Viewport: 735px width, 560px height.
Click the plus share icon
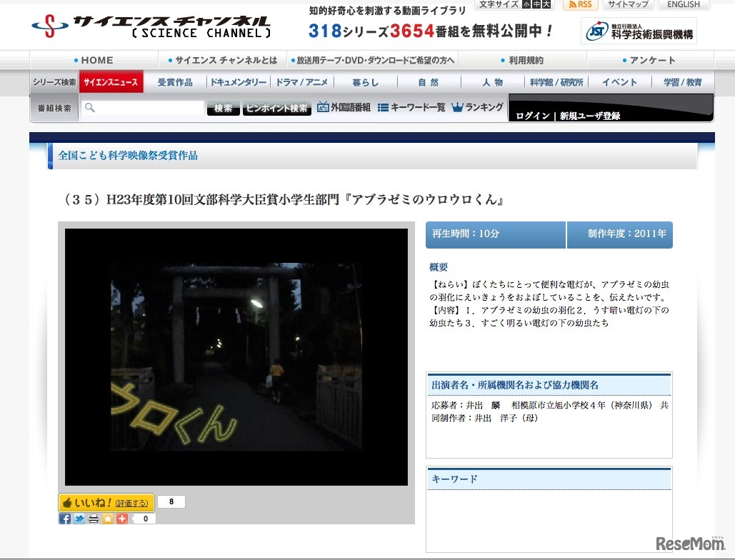pyautogui.click(x=122, y=519)
